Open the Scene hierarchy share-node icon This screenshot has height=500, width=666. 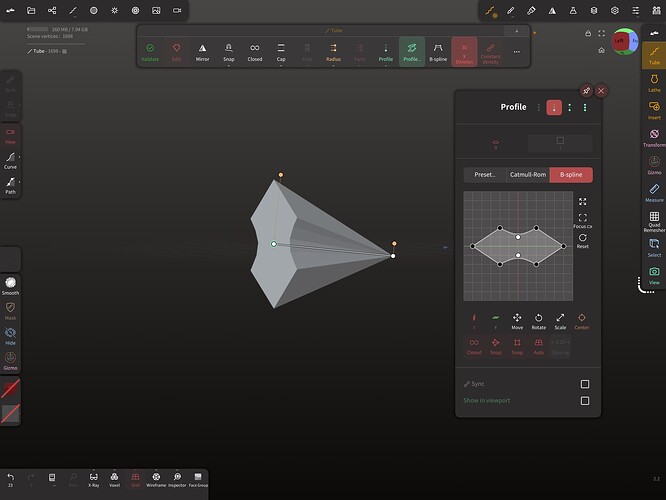click(52, 11)
